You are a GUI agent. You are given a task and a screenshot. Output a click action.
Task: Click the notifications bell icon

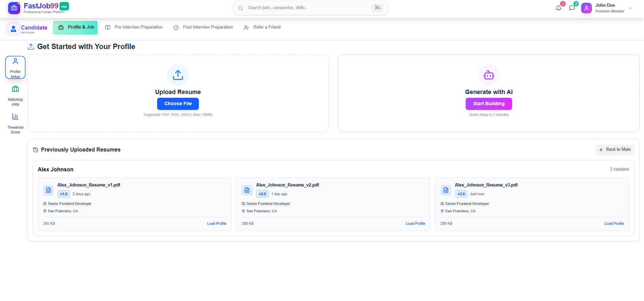tap(558, 8)
